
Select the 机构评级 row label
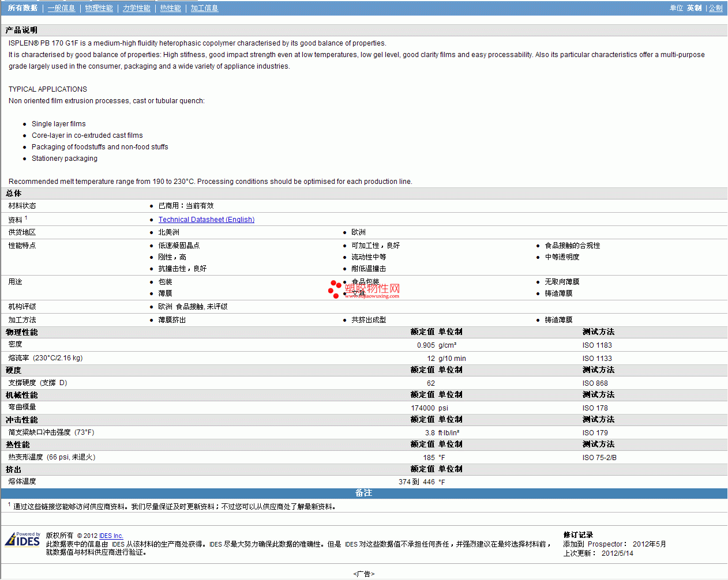tap(22, 307)
